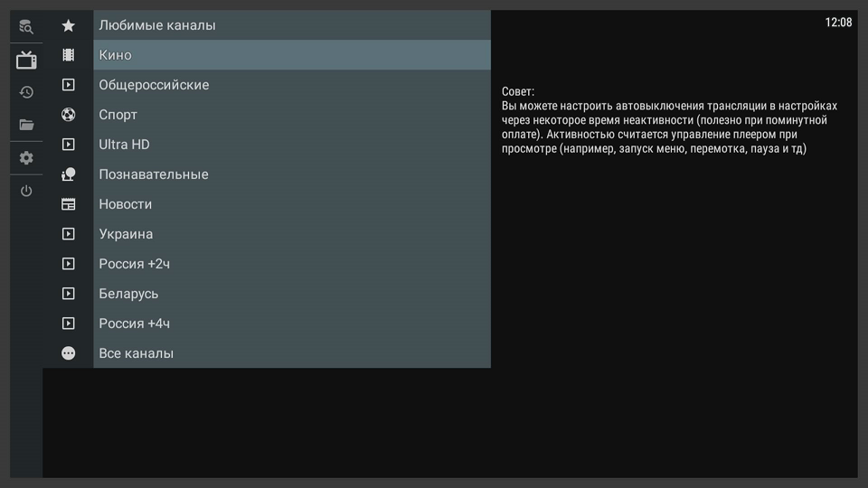Select the TV channels icon in sidebar
This screenshot has height=488, width=868.
26,61
